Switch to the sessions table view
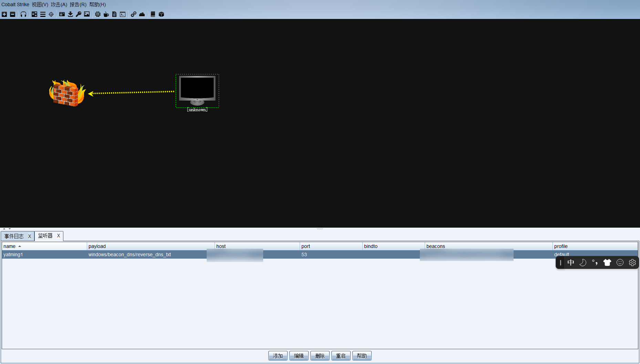The image size is (640, 364). (43, 14)
